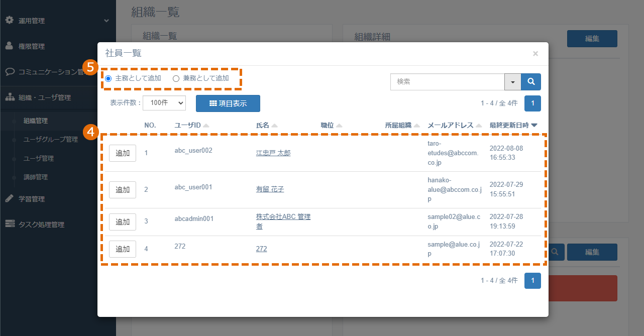Image resolution: width=644 pixels, height=336 pixels.
Task: Select 講師管理 submenu item
Action: pyautogui.click(x=36, y=177)
